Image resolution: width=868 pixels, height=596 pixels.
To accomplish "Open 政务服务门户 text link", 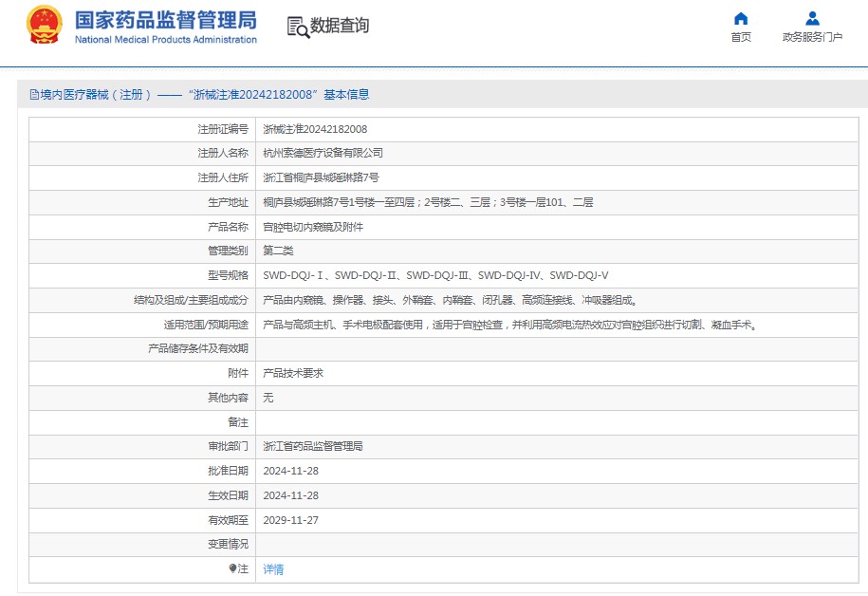I will (812, 37).
